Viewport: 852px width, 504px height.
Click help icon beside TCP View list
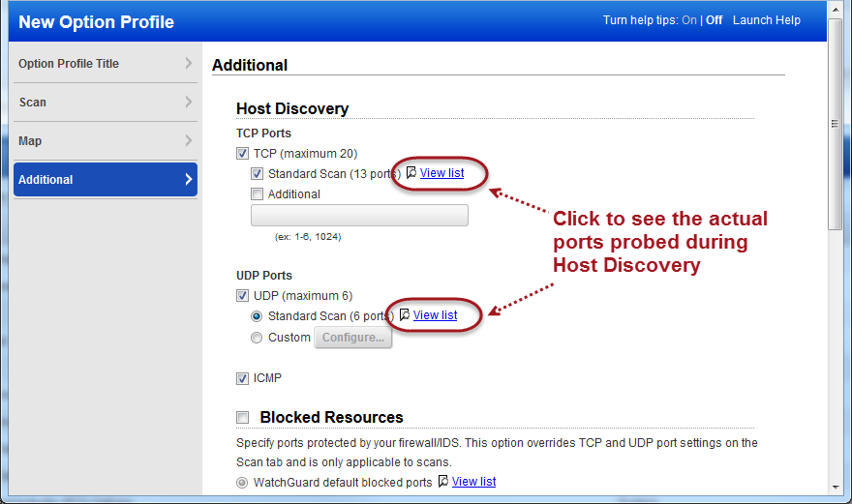coord(411,173)
